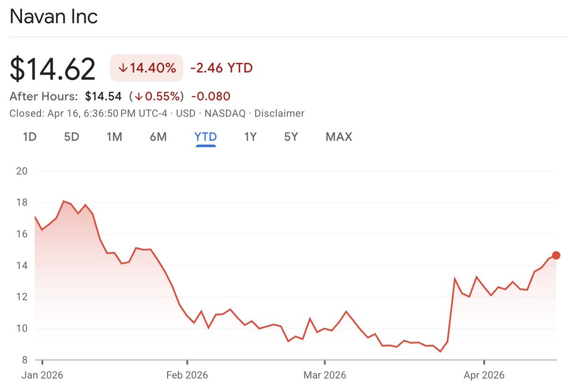
Task: Click the Navan Inc title
Action: pos(54,17)
